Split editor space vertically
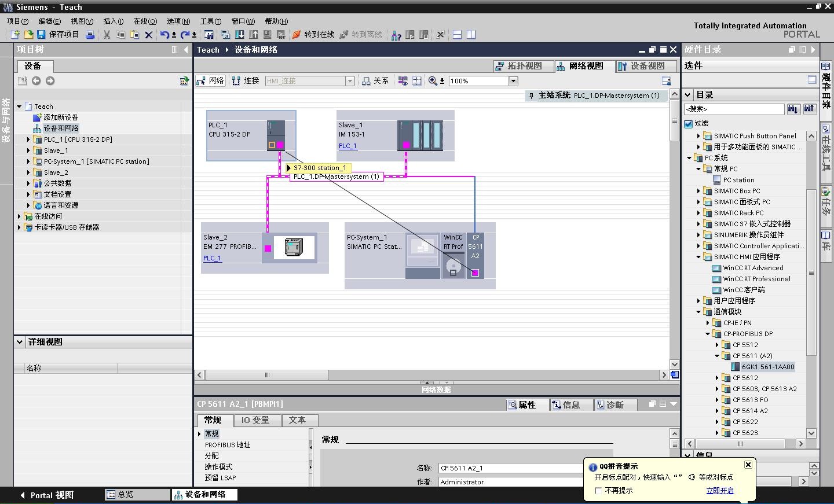Image resolution: width=834 pixels, height=504 pixels. coord(471,35)
